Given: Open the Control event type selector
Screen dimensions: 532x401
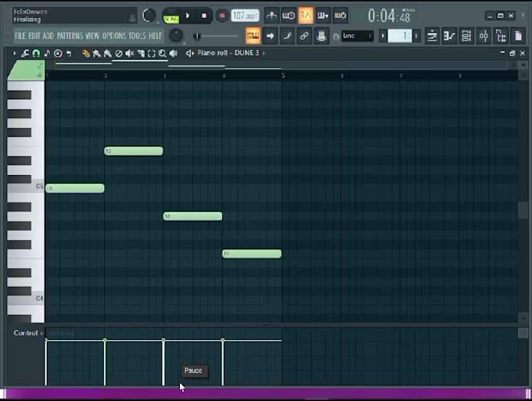Looking at the screenshot, I should click(x=28, y=333).
